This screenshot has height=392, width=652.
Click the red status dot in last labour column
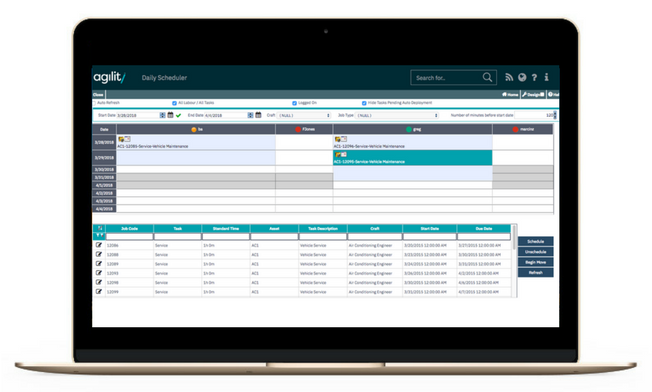pos(516,130)
